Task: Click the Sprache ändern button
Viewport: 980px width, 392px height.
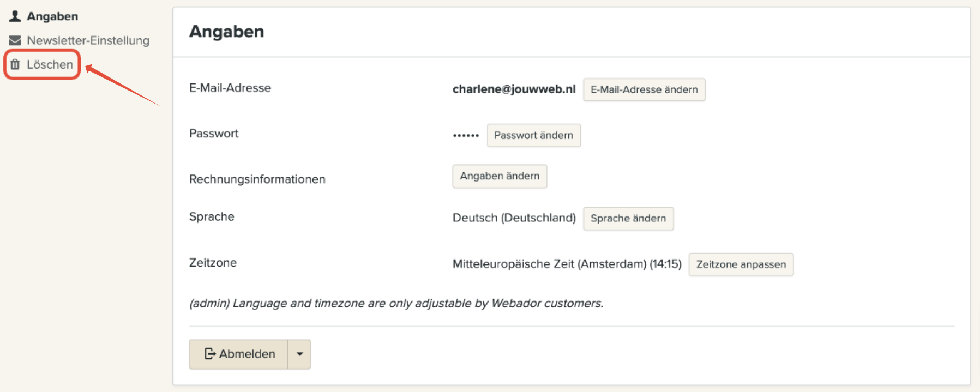Action: click(x=628, y=218)
